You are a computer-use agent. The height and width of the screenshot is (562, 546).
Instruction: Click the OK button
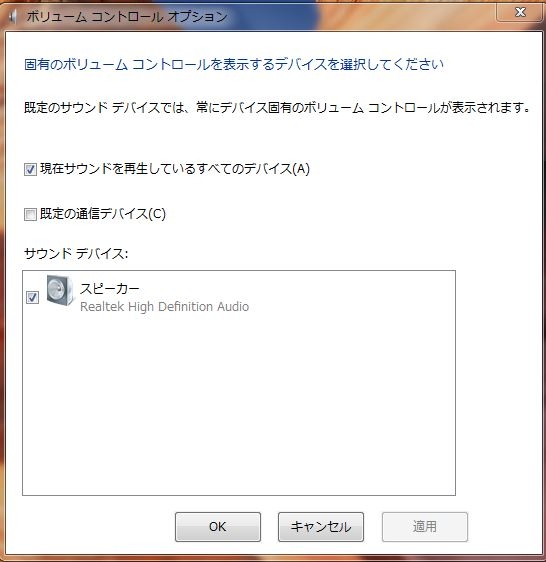[x=218, y=527]
